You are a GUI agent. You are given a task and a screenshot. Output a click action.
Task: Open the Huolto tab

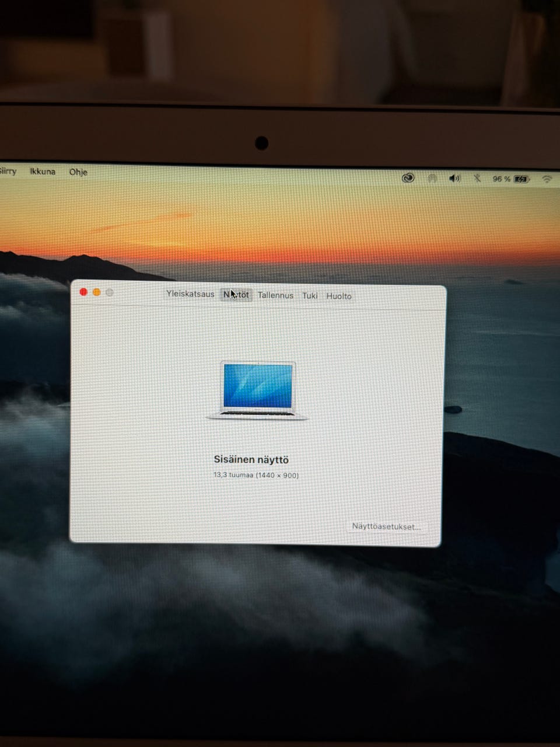(339, 296)
